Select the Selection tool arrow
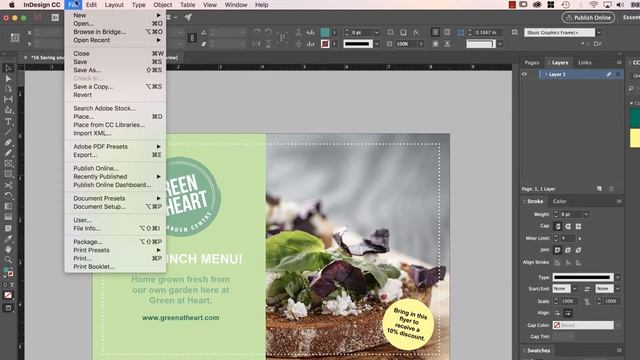The width and height of the screenshot is (640, 360). click(x=8, y=68)
